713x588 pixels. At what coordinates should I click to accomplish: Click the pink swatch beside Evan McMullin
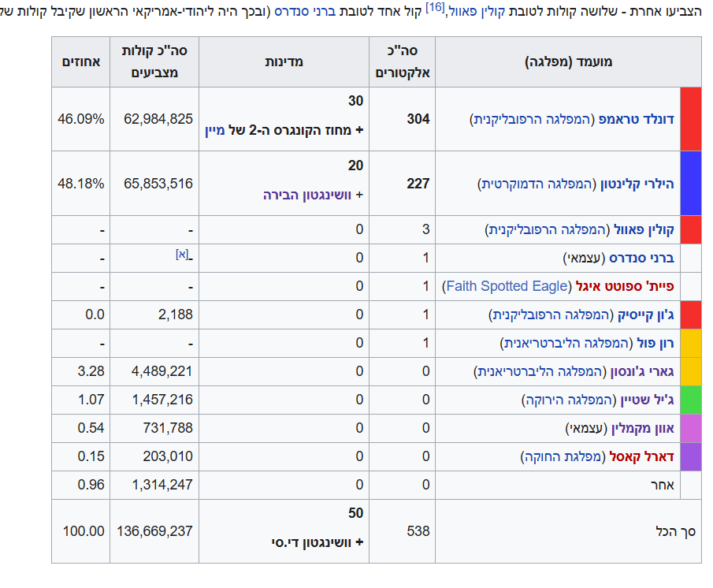pyautogui.click(x=690, y=428)
